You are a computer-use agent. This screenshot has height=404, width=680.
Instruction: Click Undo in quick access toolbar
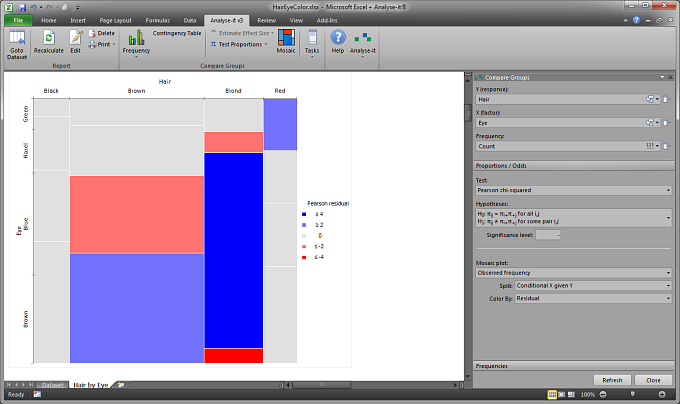pyautogui.click(x=33, y=7)
